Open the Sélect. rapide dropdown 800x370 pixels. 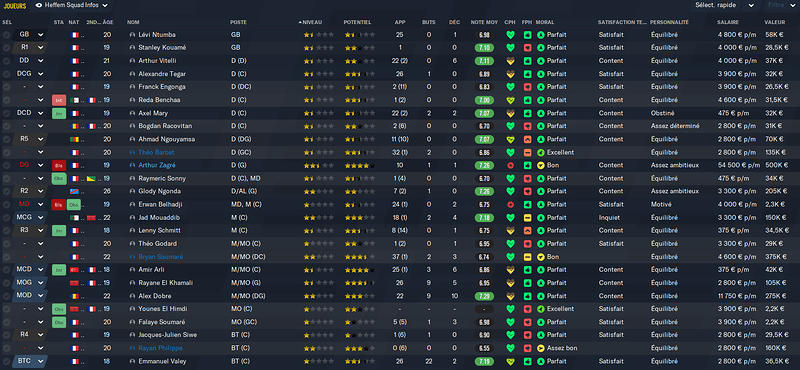724,5
